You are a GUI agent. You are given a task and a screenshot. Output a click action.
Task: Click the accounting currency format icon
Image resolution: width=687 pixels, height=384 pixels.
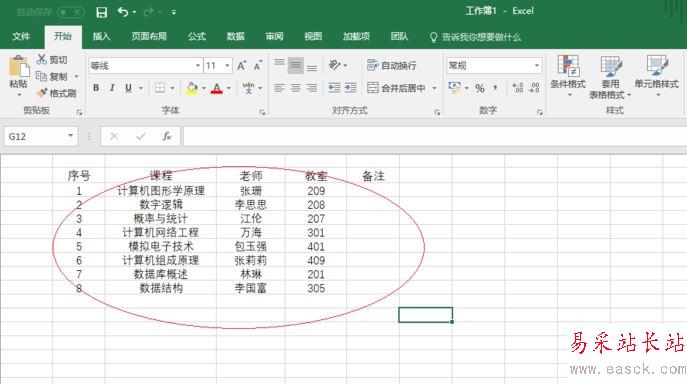pyautogui.click(x=454, y=88)
